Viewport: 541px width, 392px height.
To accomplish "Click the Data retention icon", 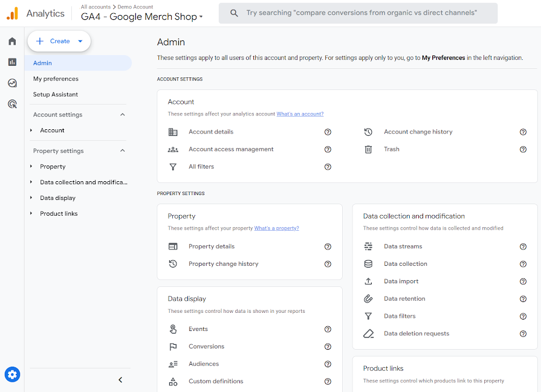I will pyautogui.click(x=368, y=298).
